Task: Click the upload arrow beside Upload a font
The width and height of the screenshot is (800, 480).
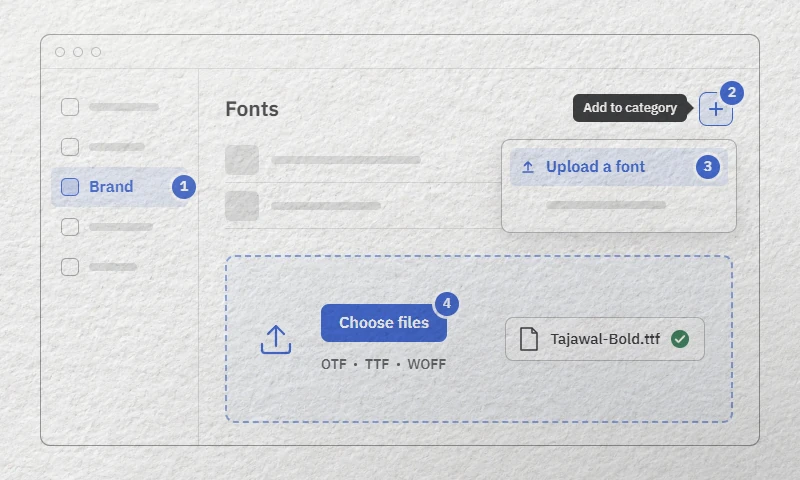Action: 528,167
